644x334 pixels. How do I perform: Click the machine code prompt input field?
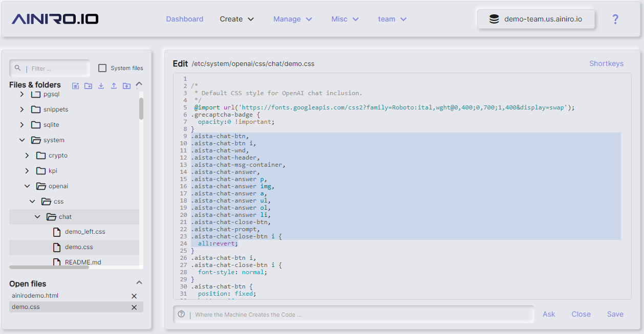pyautogui.click(x=353, y=315)
